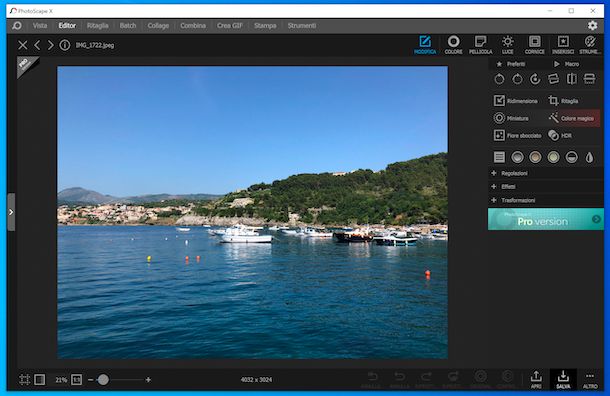Zoom in with the plus button
Viewport: 610px width, 396px height.
(x=148, y=380)
